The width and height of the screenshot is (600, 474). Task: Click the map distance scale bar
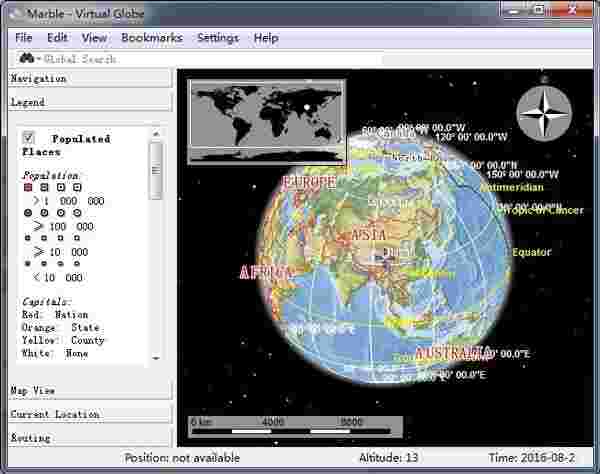tap(296, 427)
